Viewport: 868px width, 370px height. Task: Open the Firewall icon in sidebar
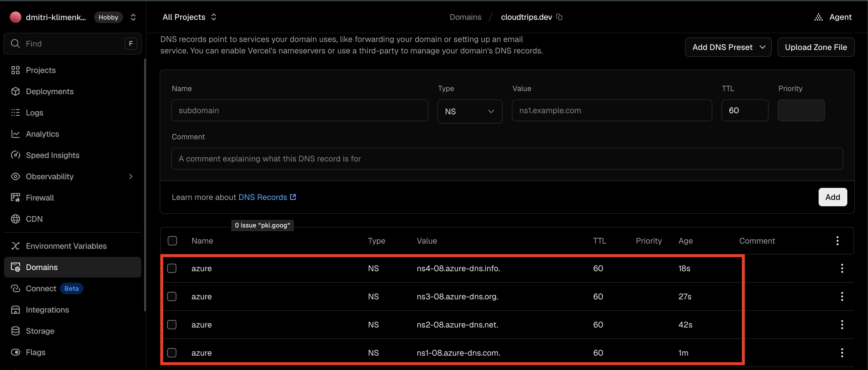click(x=15, y=197)
